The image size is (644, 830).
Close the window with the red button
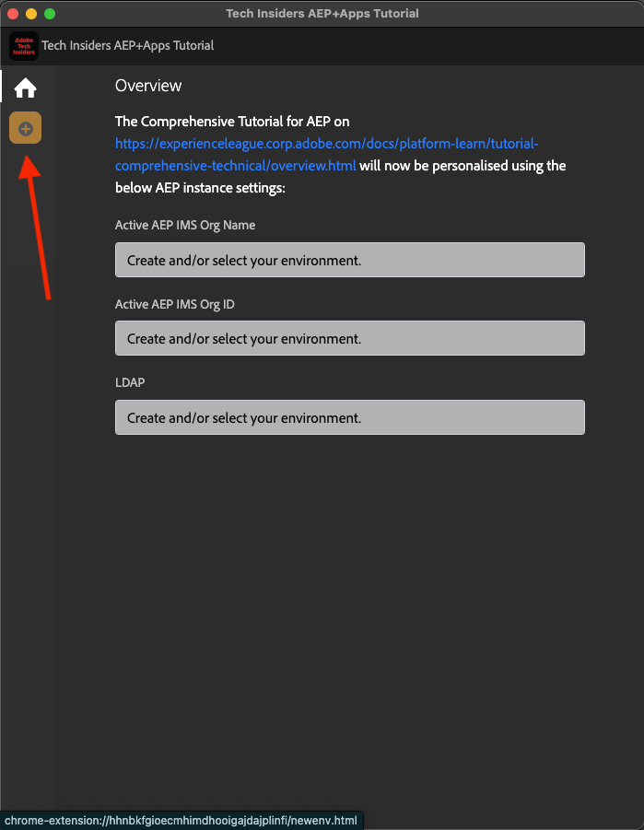click(13, 14)
